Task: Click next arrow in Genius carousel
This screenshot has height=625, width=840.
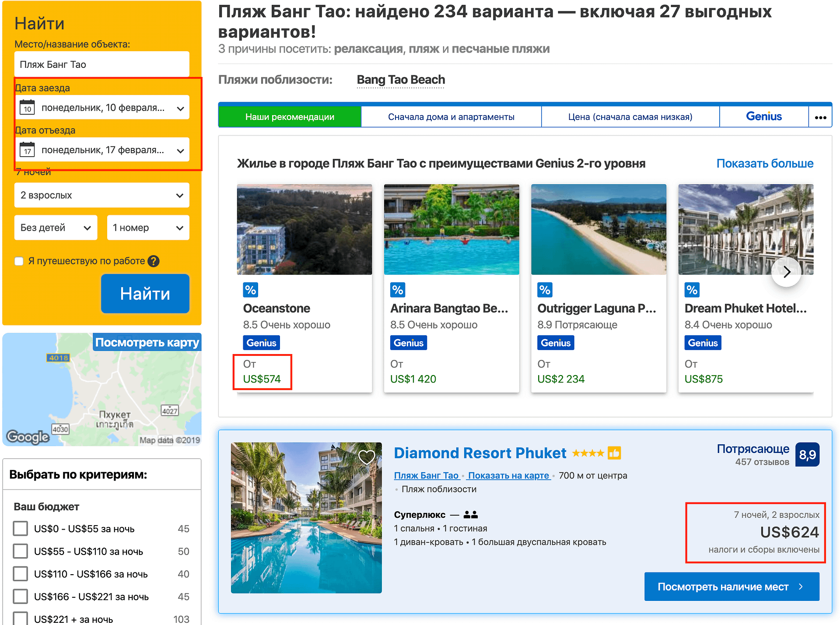Action: pos(786,272)
